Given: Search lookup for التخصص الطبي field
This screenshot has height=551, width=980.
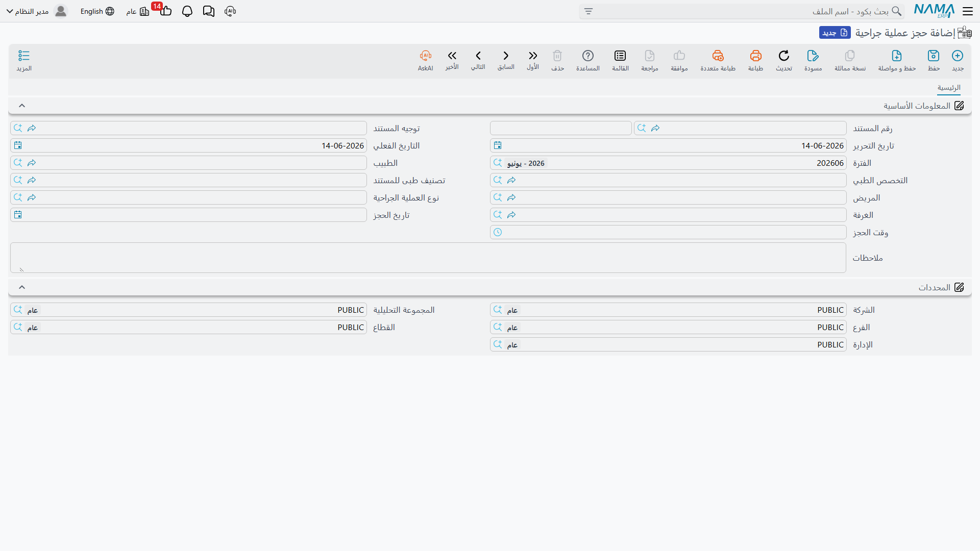Looking at the screenshot, I should pyautogui.click(x=498, y=180).
